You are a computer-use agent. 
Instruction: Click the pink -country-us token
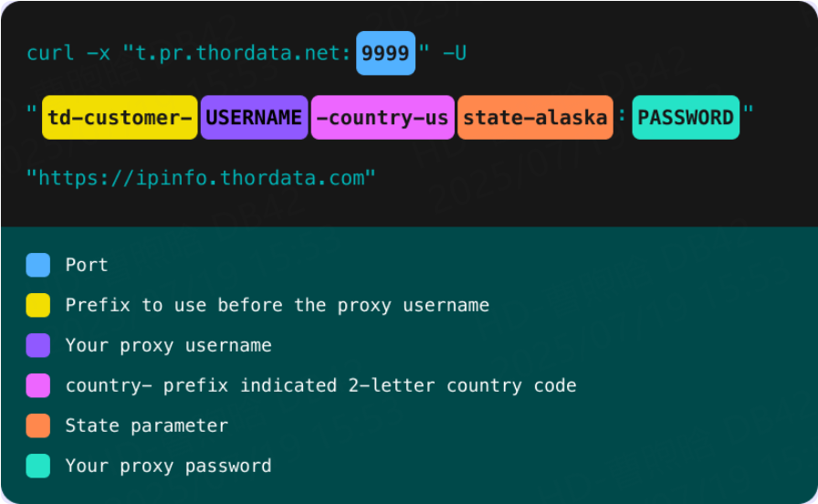[383, 117]
